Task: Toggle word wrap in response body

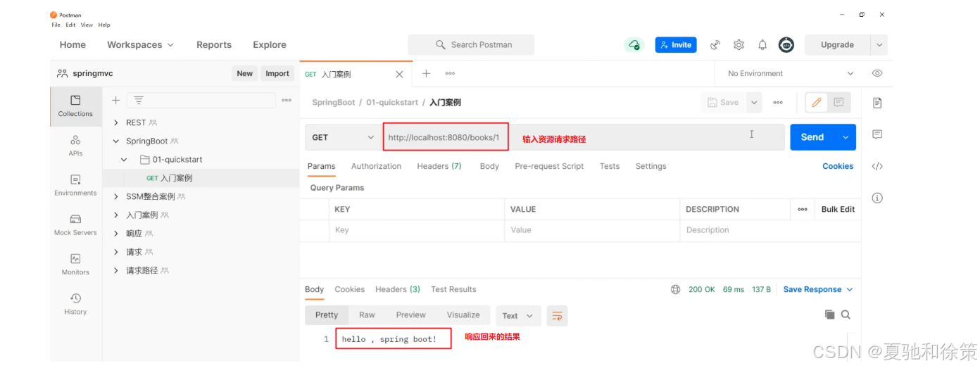Action: pos(557,315)
